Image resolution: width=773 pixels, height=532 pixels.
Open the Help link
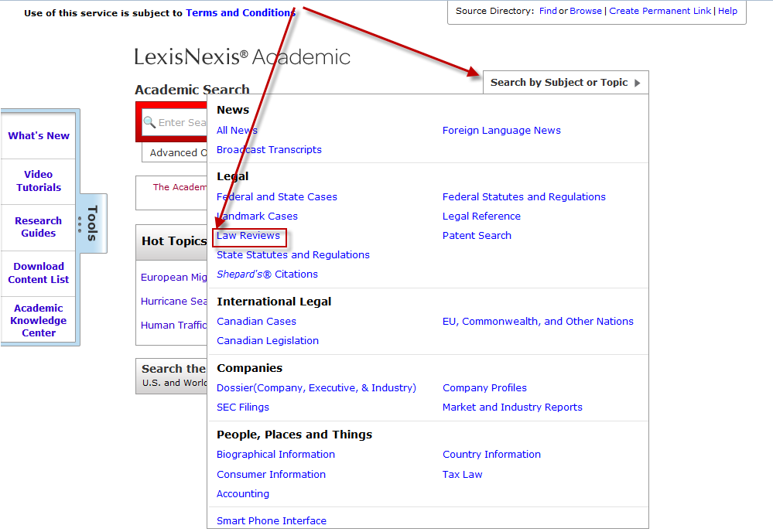click(727, 11)
